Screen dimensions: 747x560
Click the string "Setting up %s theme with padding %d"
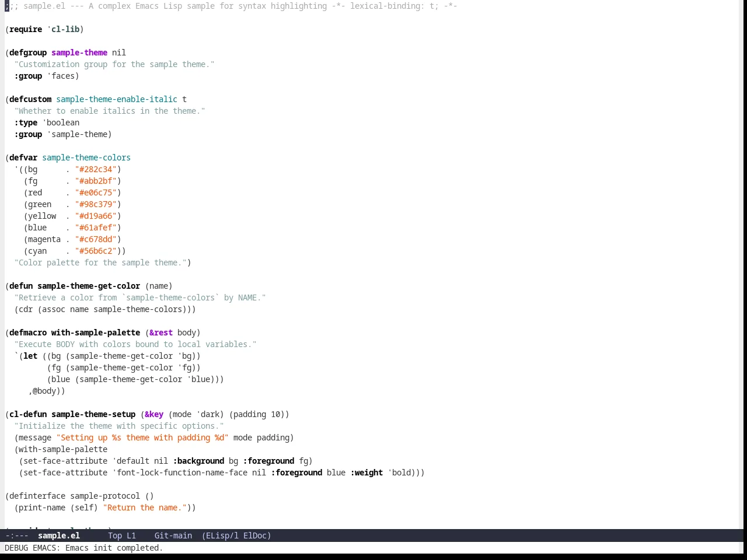142,437
